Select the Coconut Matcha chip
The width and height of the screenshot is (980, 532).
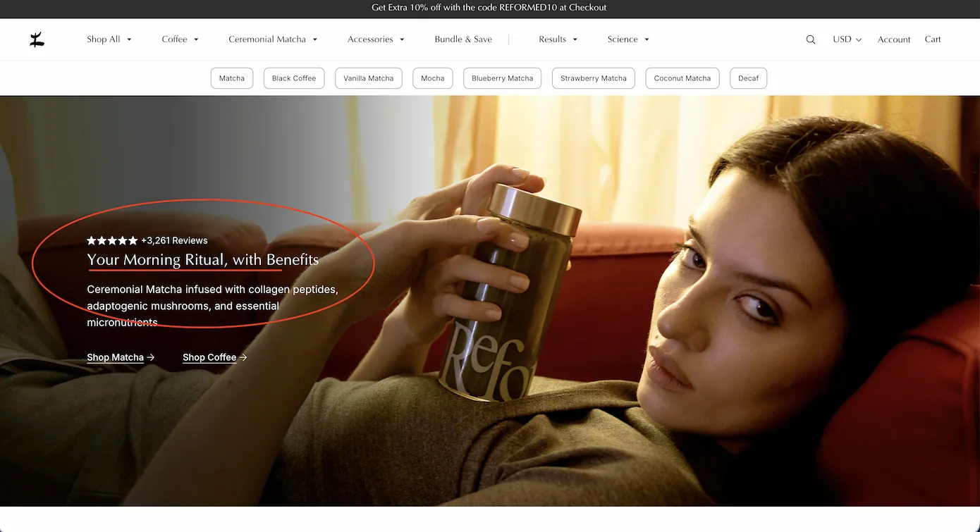(x=682, y=78)
